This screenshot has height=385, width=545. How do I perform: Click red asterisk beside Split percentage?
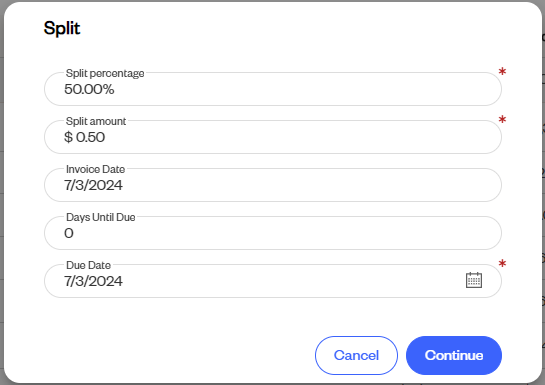click(502, 72)
